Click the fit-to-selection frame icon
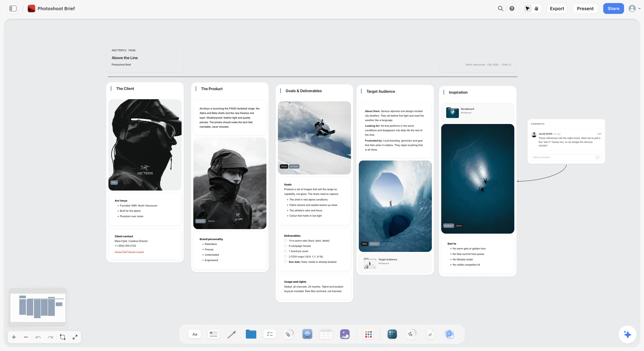The height and width of the screenshot is (351, 644). tap(63, 337)
